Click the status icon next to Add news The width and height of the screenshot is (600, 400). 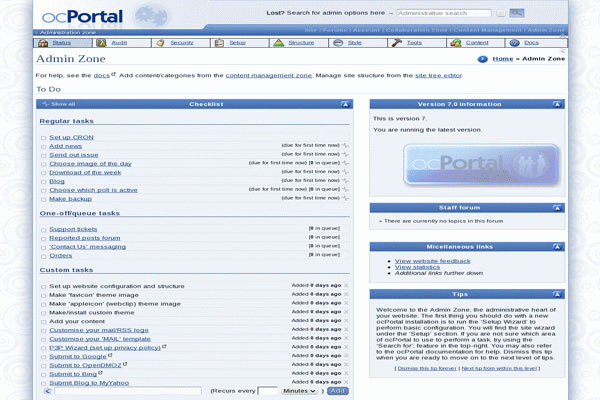point(346,145)
